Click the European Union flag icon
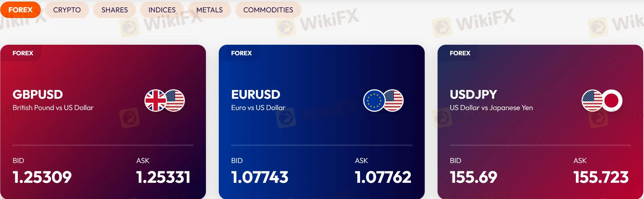Image resolution: width=644 pixels, height=199 pixels. point(374,101)
